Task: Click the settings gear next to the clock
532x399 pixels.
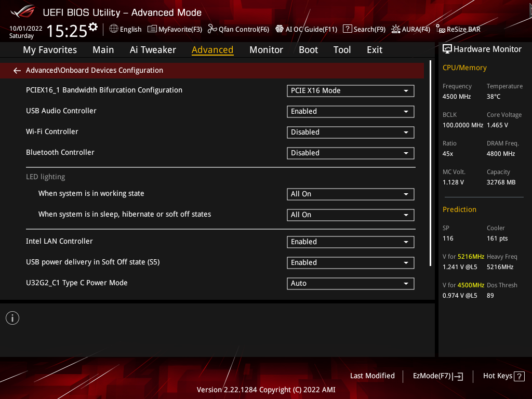Action: 93,27
